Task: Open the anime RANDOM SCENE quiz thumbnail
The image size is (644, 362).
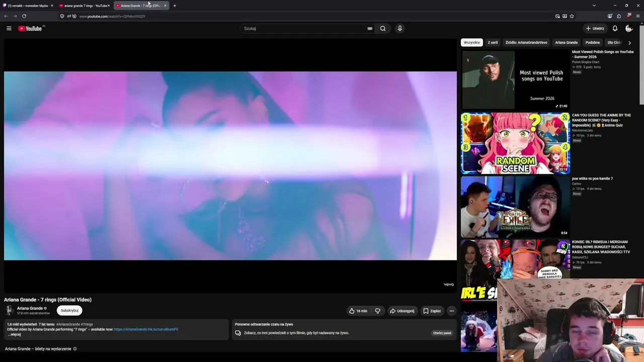Action: (x=515, y=143)
